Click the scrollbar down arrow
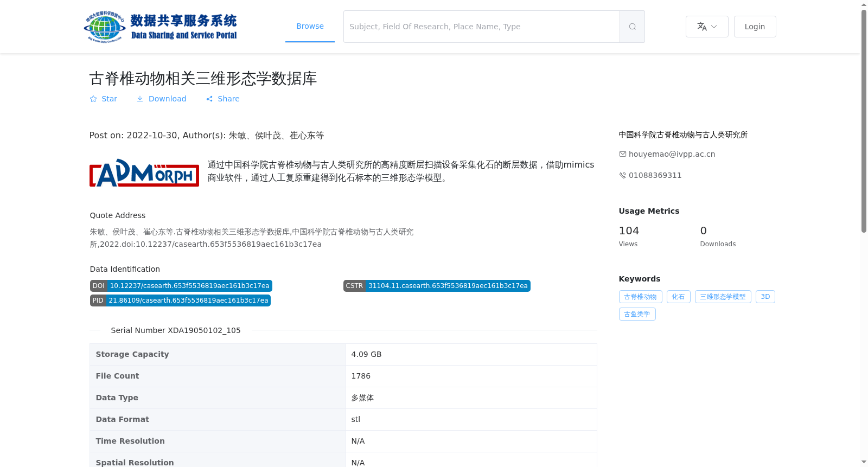 pos(864,462)
